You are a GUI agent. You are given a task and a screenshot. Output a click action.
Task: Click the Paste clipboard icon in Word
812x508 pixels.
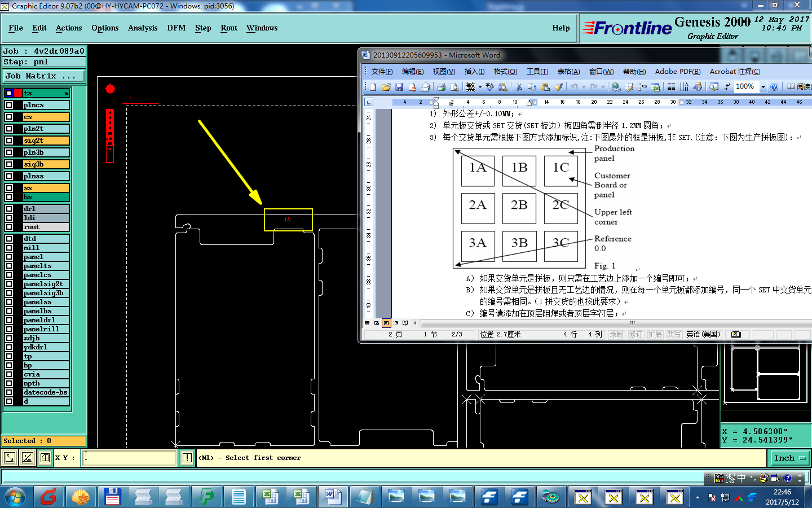[545, 87]
